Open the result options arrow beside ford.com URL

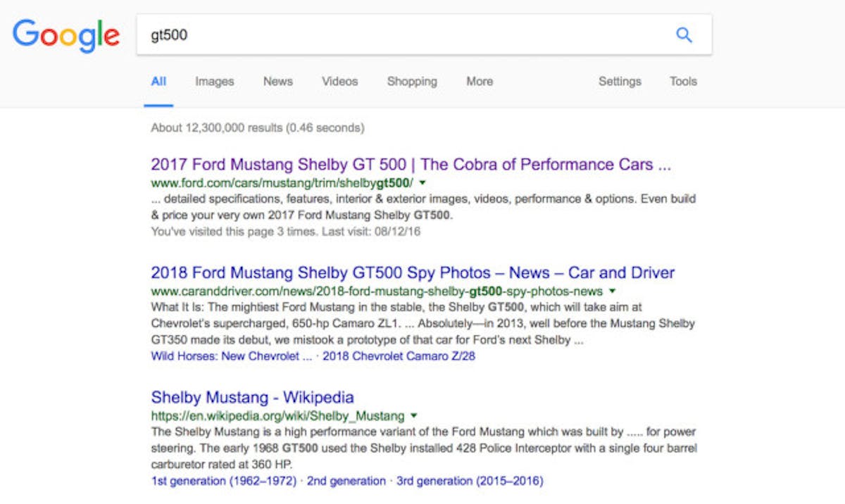tap(421, 182)
